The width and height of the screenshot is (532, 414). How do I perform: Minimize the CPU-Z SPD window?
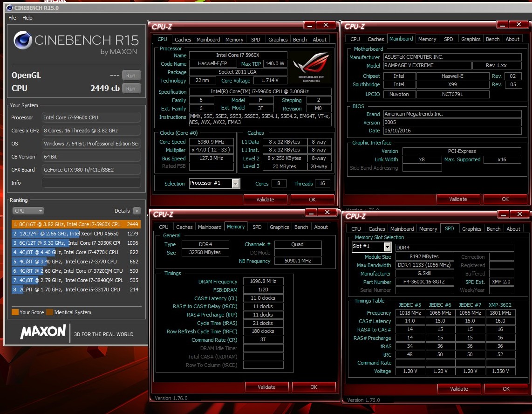click(x=503, y=214)
